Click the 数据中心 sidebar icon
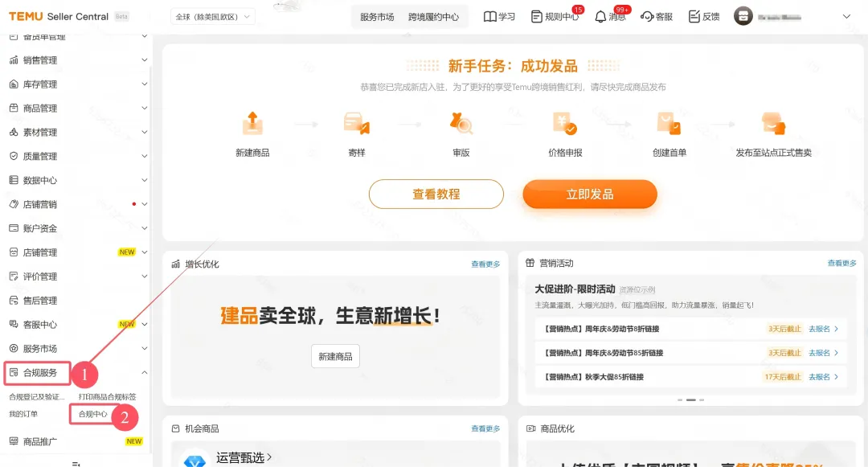Viewport: 868px width, 467px height. [x=14, y=180]
